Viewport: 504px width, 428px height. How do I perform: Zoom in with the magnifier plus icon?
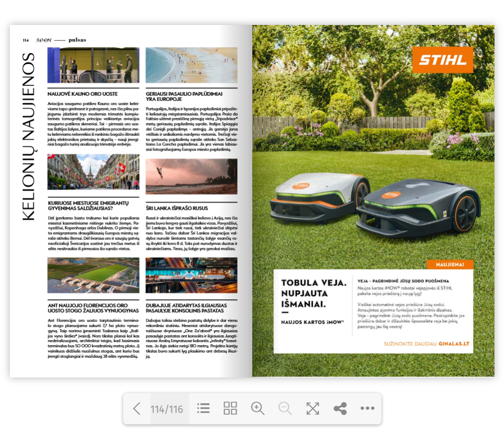[257, 409]
